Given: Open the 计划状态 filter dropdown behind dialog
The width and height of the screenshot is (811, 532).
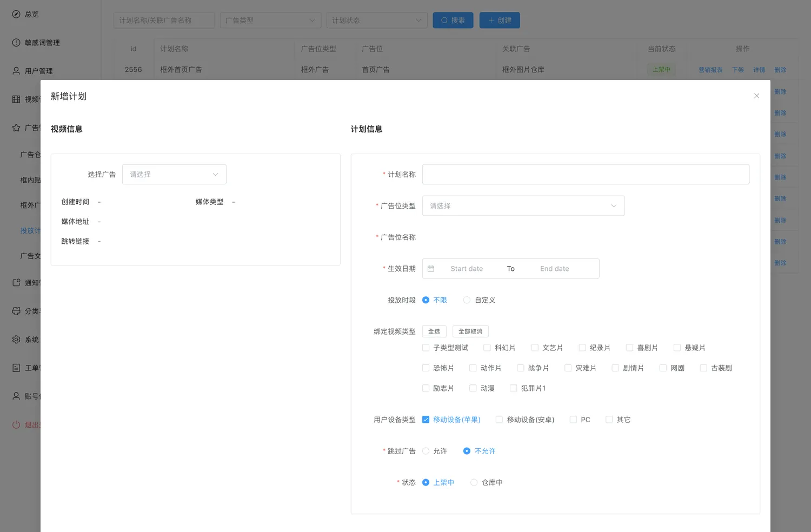Looking at the screenshot, I should (377, 21).
